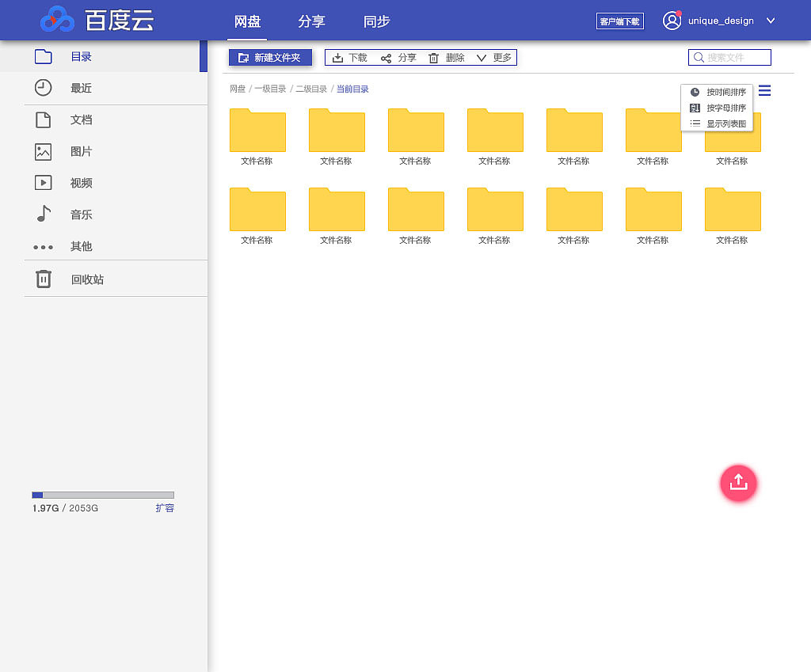Open 网盘 breadcrumb link
811x672 pixels.
pos(238,89)
